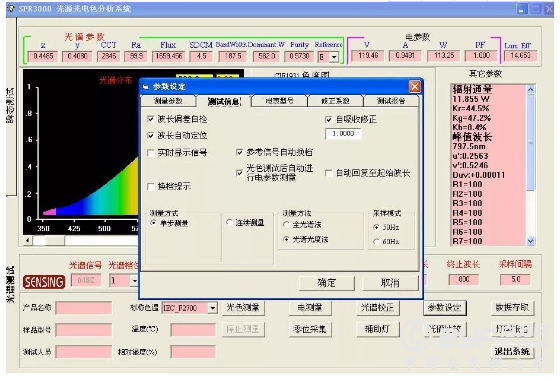Click the SENSING logo

point(44,282)
